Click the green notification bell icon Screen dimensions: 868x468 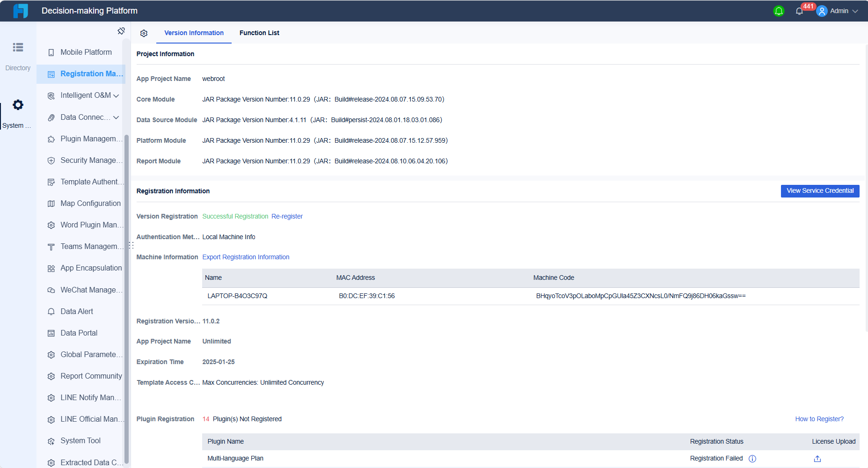coord(779,10)
